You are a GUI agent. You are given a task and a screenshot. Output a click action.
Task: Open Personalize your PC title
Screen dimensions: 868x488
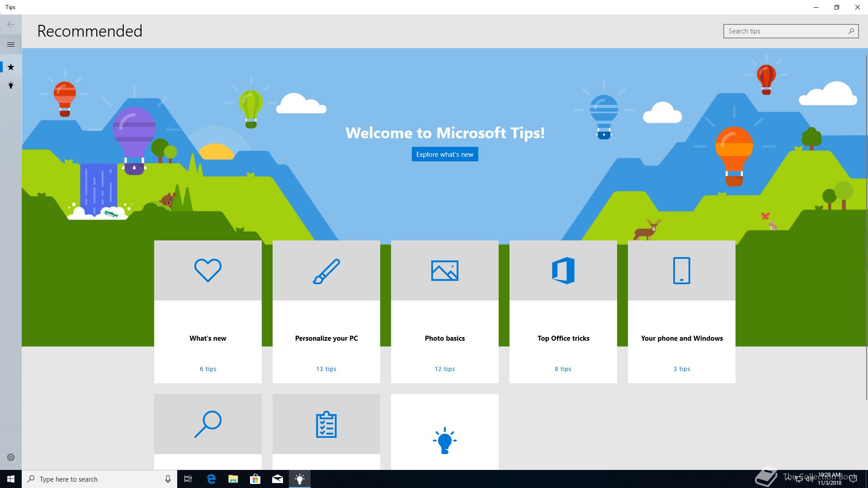pyautogui.click(x=326, y=338)
